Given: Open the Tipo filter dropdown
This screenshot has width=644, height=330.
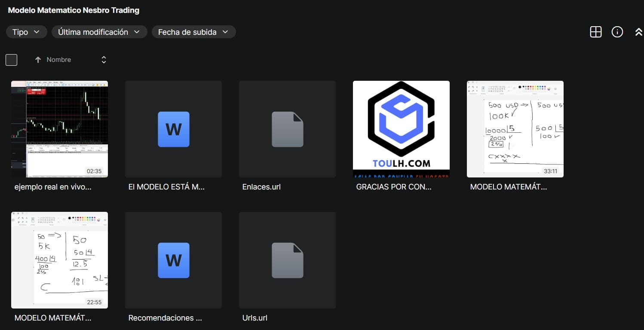Looking at the screenshot, I should (26, 32).
